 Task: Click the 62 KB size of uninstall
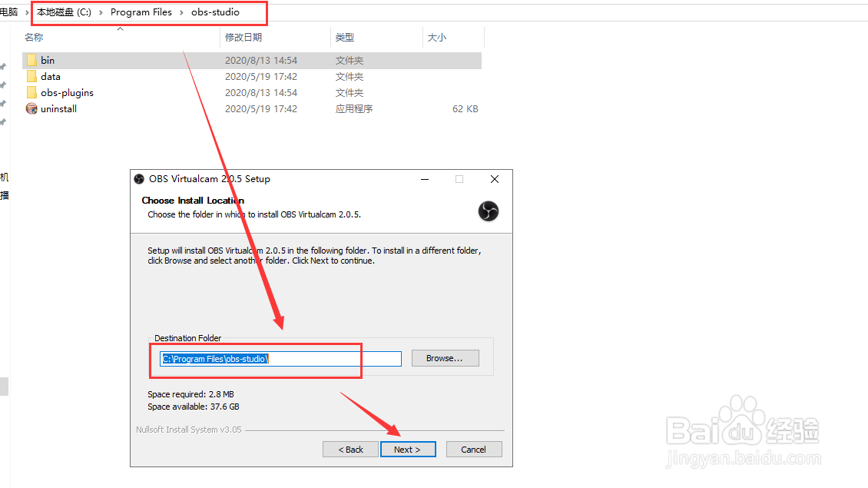[465, 108]
